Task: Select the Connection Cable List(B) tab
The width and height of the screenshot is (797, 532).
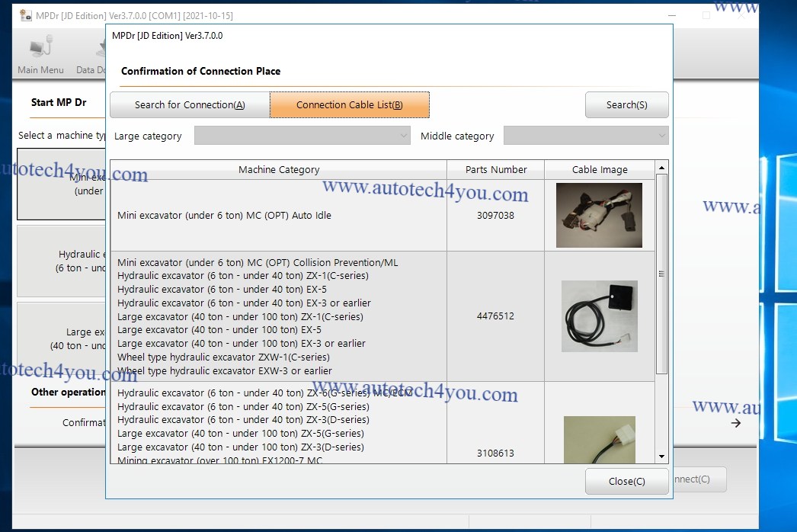Action: tap(350, 105)
